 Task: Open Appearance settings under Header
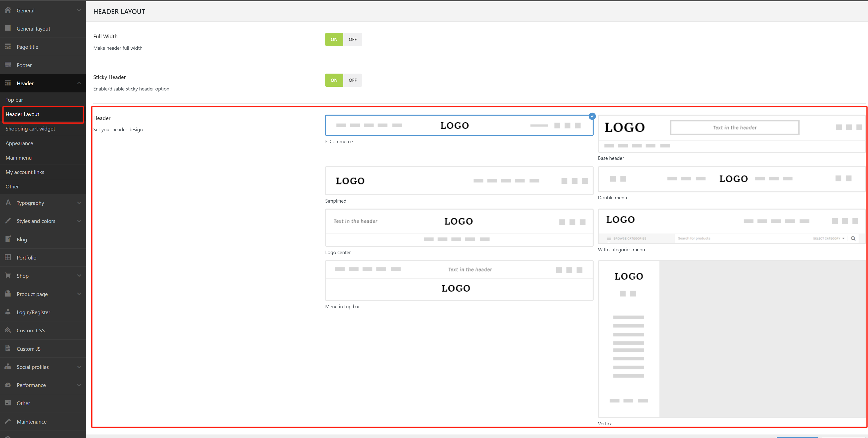pyautogui.click(x=19, y=143)
